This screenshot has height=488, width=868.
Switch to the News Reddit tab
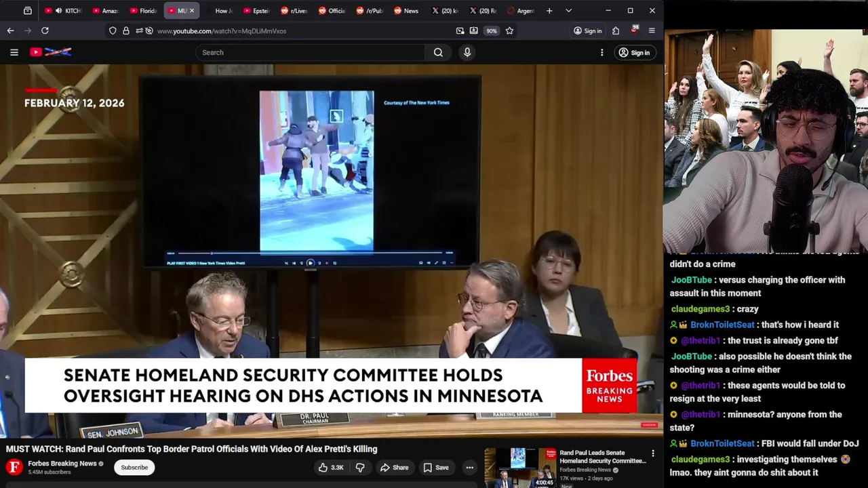coord(407,11)
